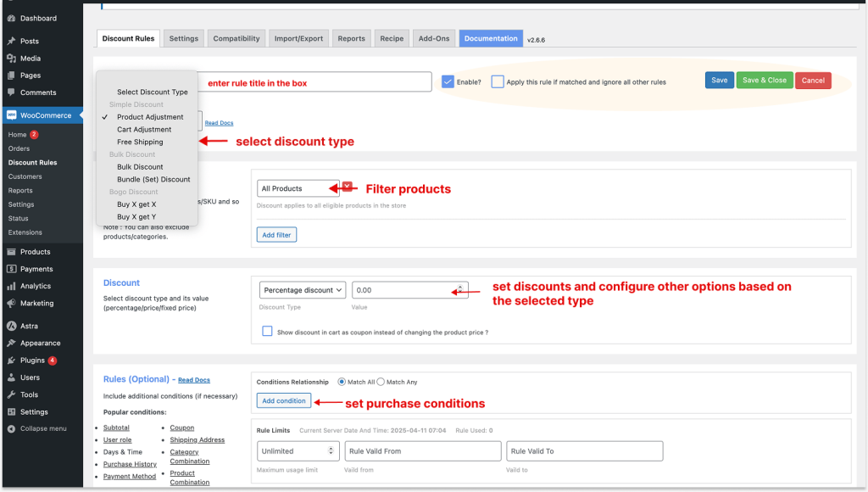The width and height of the screenshot is (868, 492).
Task: Open the Plugins page with notifications
Action: [34, 359]
